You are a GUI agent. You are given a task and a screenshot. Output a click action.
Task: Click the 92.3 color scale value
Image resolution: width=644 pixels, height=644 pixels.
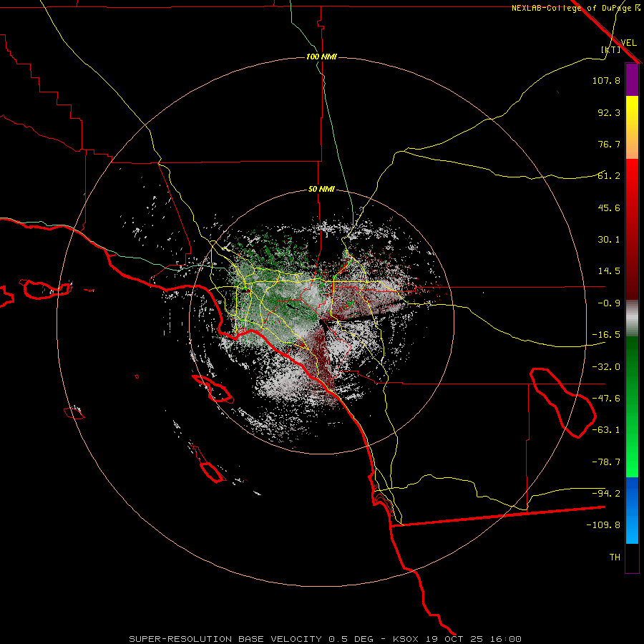(609, 112)
